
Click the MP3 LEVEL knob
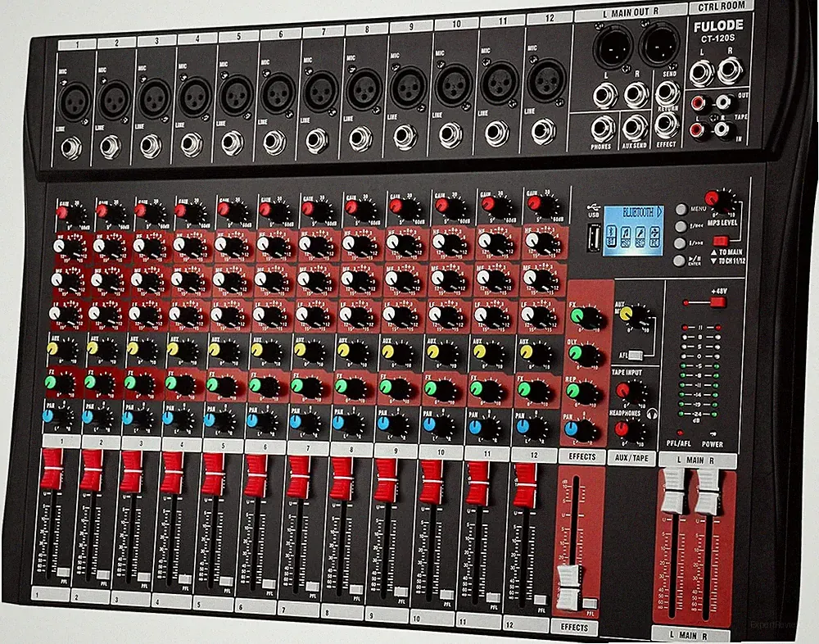coord(716,200)
